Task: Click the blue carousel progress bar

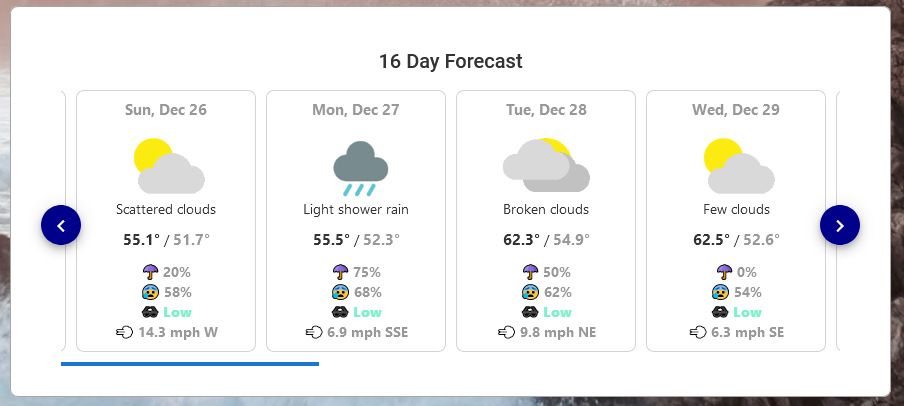Action: tap(190, 364)
